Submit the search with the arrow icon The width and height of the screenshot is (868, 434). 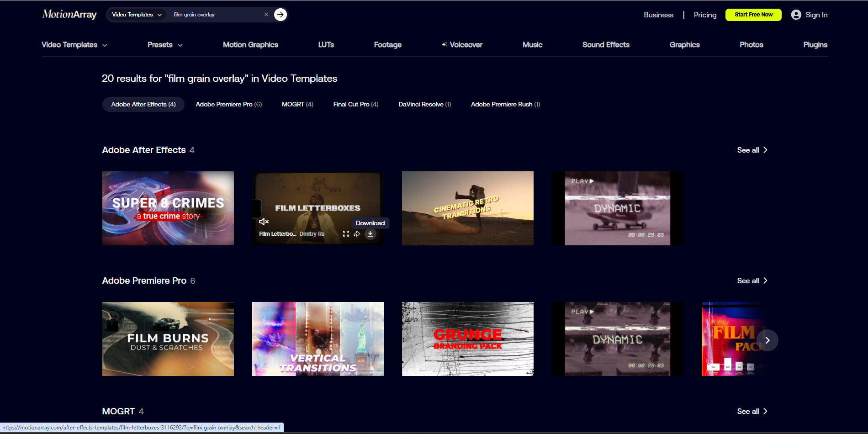280,14
